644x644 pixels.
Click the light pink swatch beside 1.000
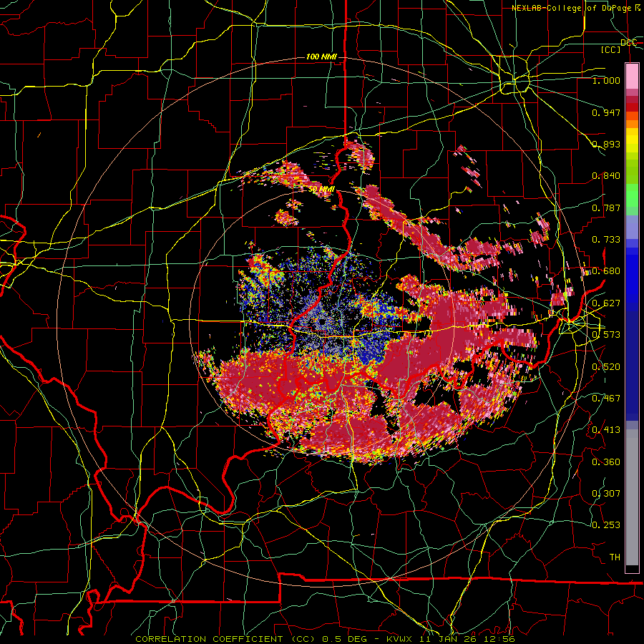632,77
